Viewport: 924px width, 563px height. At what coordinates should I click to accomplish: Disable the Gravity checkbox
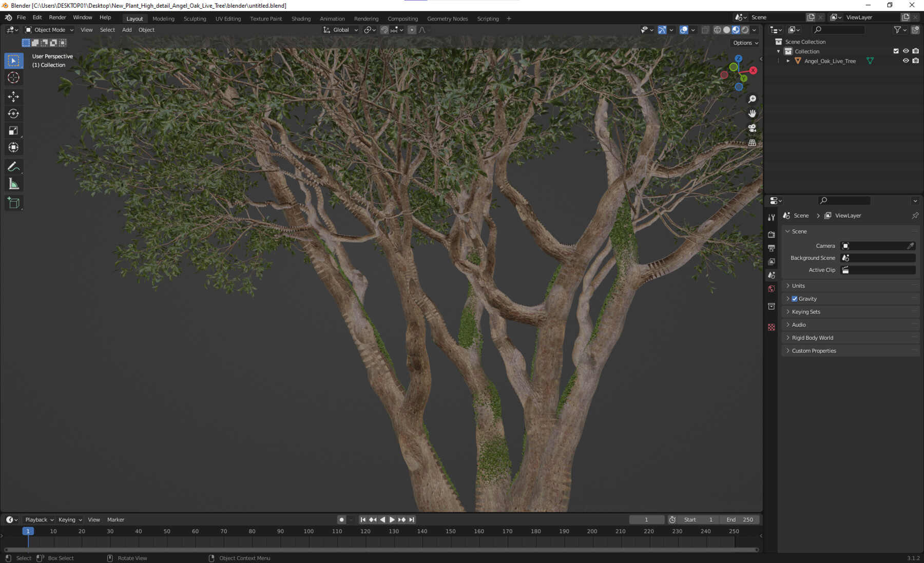tap(795, 298)
